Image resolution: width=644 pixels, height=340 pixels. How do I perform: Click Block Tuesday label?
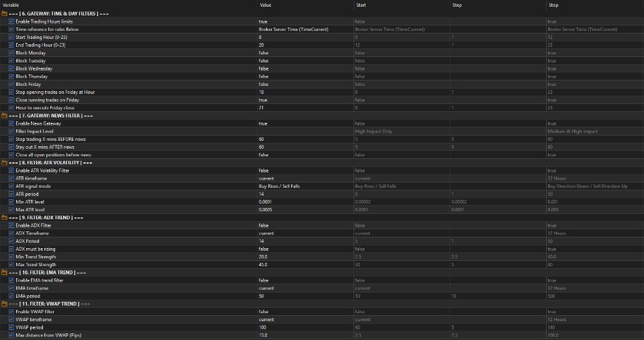(30, 61)
